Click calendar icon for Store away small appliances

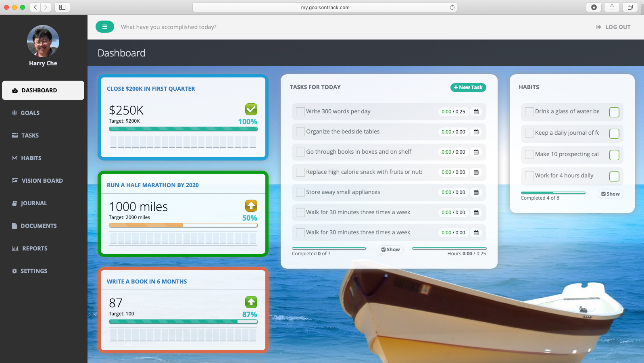[476, 192]
